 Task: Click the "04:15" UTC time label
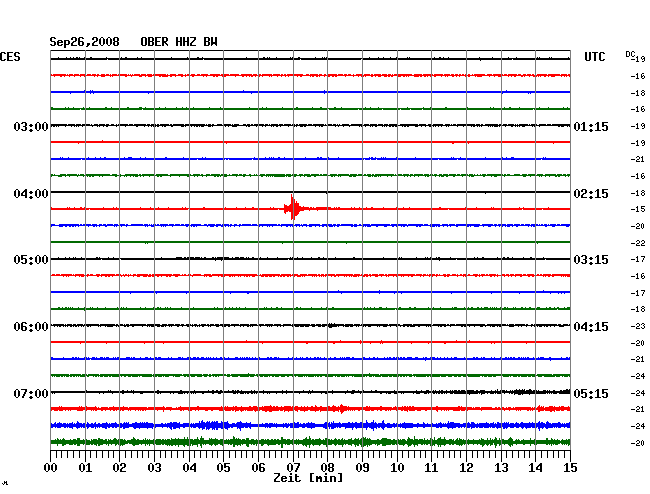(591, 327)
